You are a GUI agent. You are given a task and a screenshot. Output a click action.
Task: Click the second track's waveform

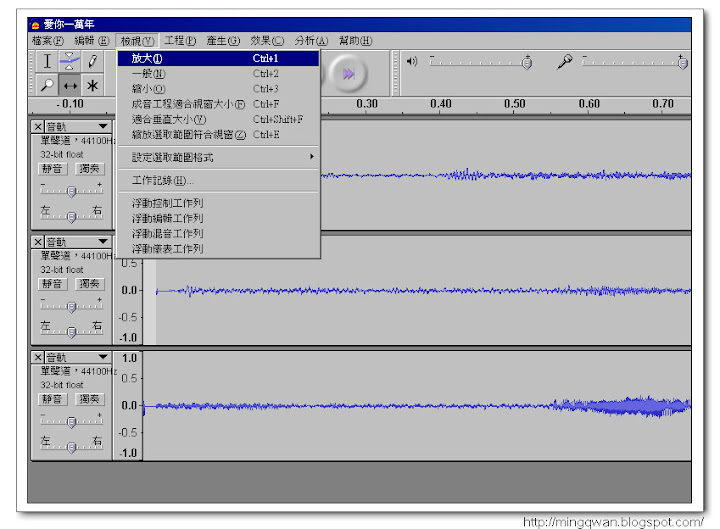tap(417, 291)
